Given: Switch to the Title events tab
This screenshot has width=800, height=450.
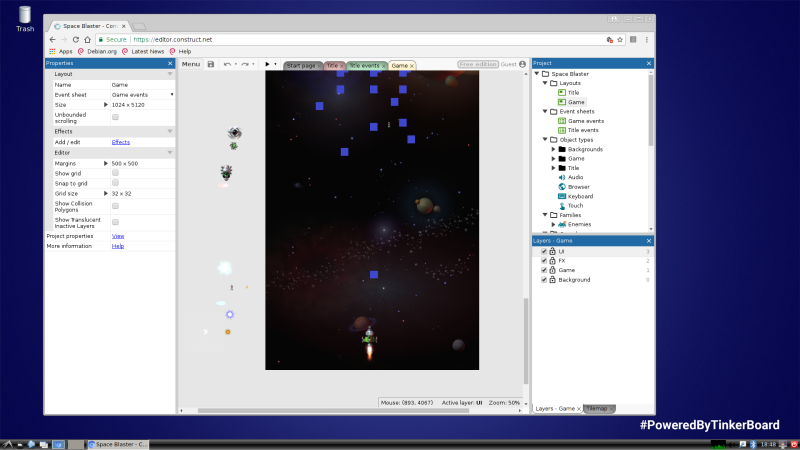Looking at the screenshot, I should click(x=364, y=66).
